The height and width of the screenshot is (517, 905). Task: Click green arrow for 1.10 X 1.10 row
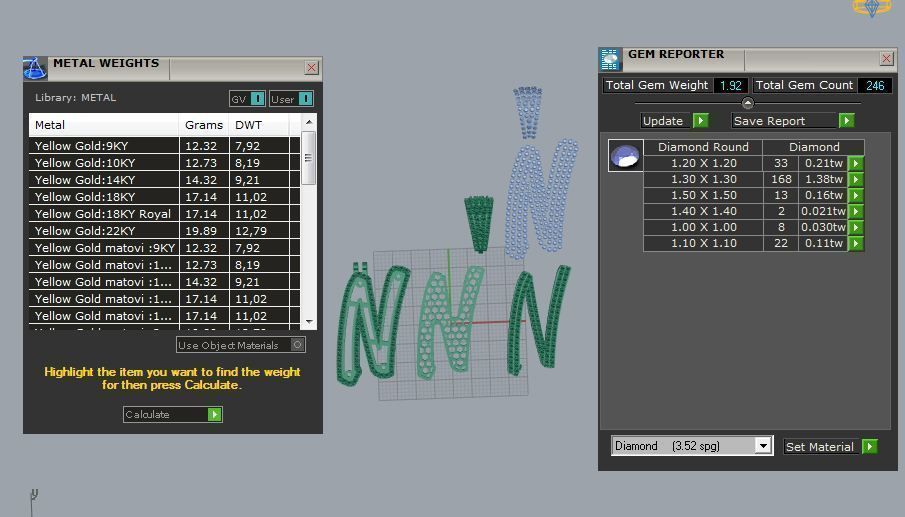(856, 243)
